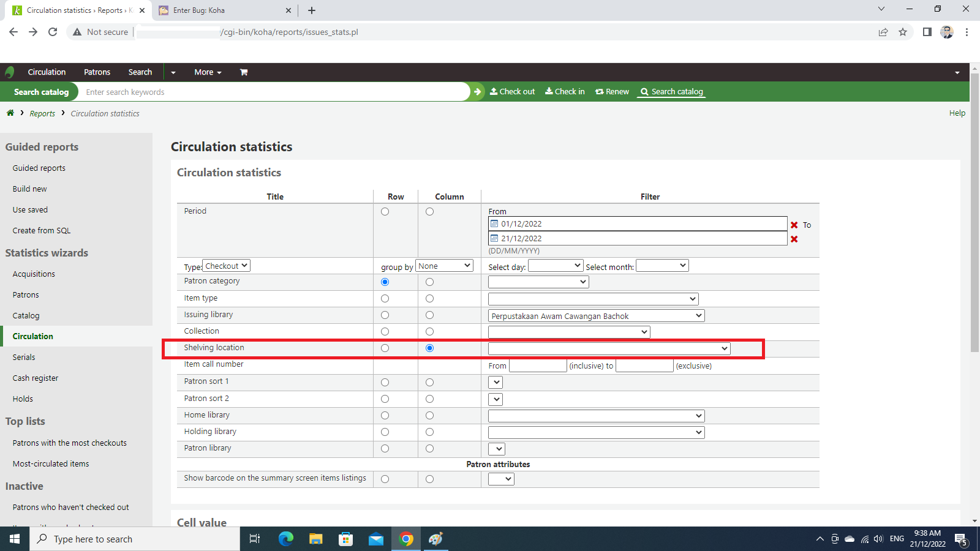Click the Koha home breadcrumb icon
Viewport: 980px width, 551px height.
[x=10, y=113]
